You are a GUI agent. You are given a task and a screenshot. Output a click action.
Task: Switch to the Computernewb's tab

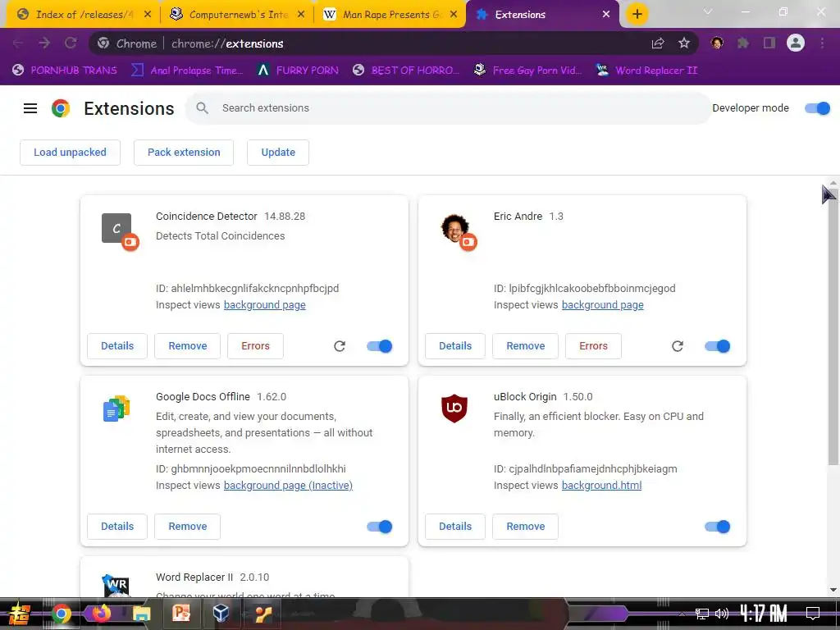pos(238,15)
